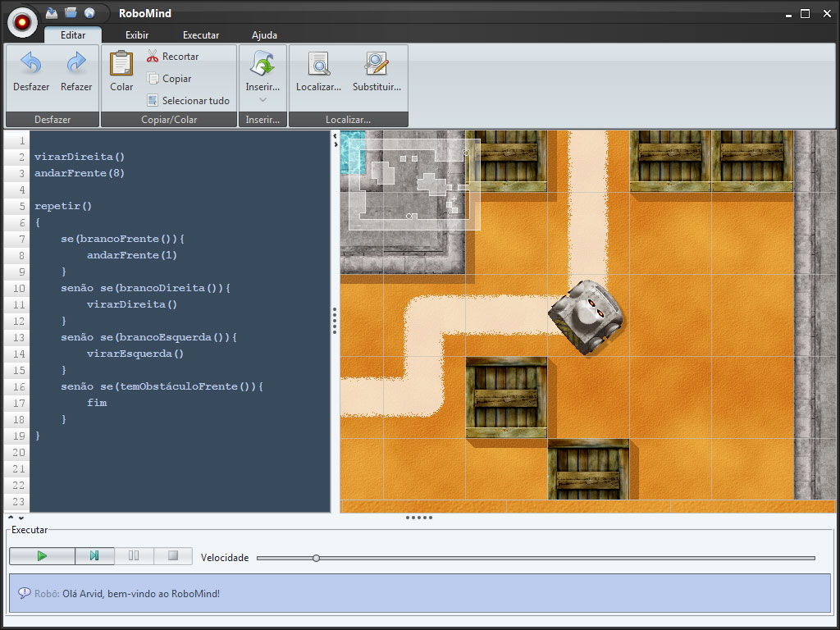Step through code with the step button
Screen dimensions: 840x630
tap(94, 556)
